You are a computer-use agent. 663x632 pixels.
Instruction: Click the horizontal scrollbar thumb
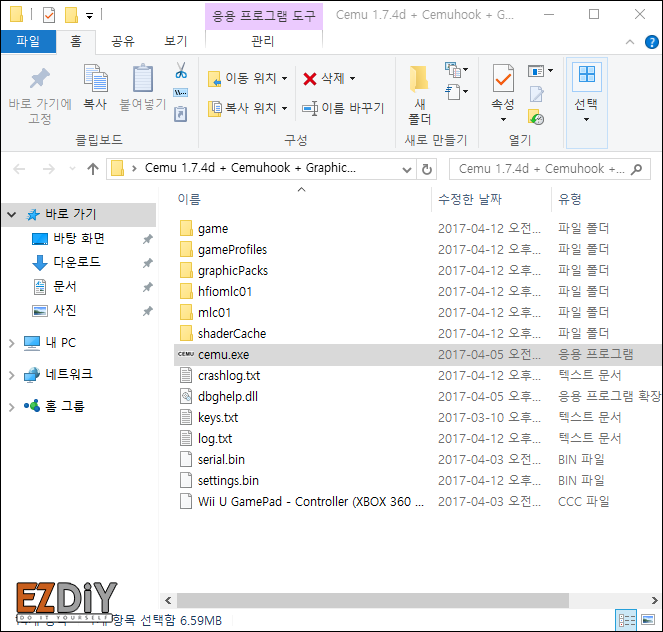373,600
